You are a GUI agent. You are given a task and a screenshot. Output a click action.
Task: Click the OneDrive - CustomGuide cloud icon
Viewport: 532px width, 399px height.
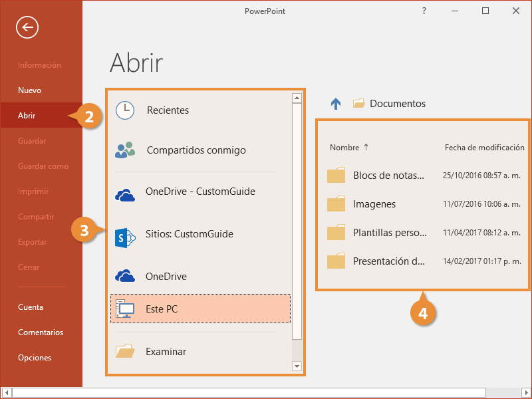pyautogui.click(x=125, y=194)
